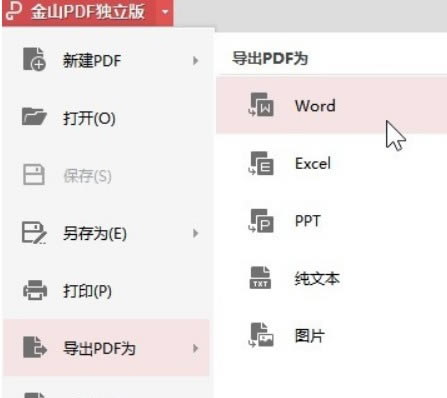
Task: Click the Word export icon
Action: coord(261,105)
